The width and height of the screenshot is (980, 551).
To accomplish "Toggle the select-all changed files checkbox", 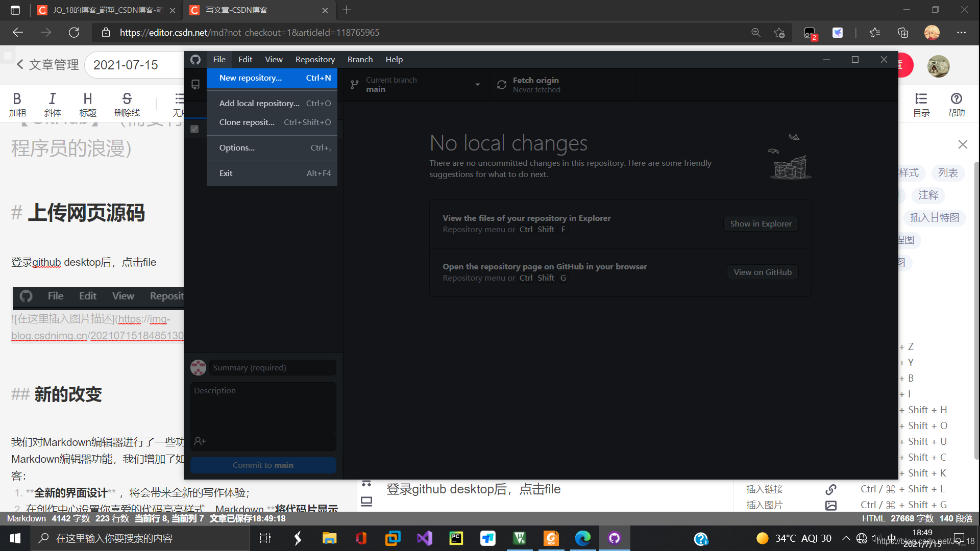I will coord(194,129).
